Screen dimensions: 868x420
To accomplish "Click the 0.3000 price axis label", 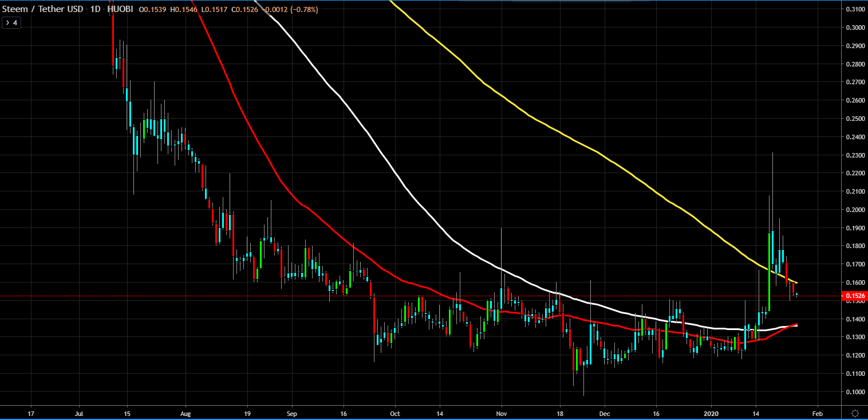I will pyautogui.click(x=855, y=28).
